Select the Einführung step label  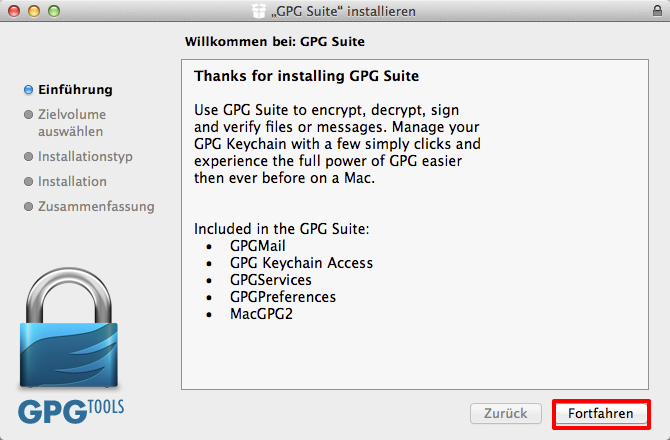pos(75,90)
